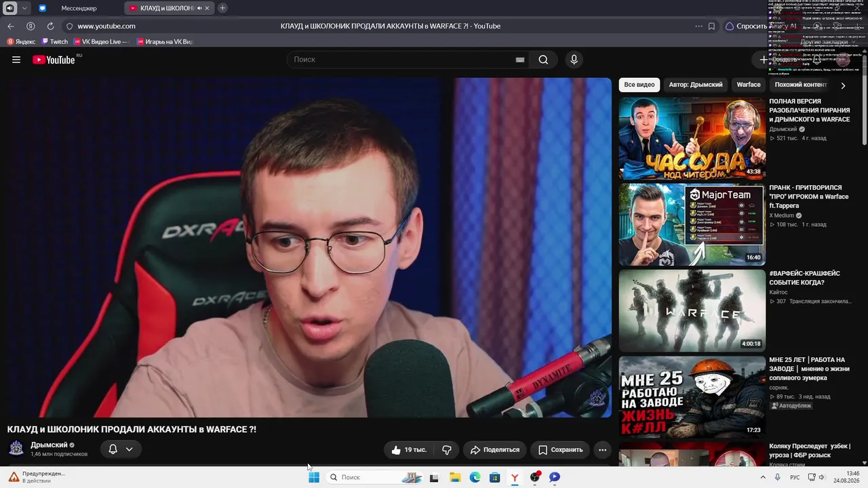Screen dimensions: 868x488
Task: Mute the tab with the speaker button
Action: [x=9, y=8]
